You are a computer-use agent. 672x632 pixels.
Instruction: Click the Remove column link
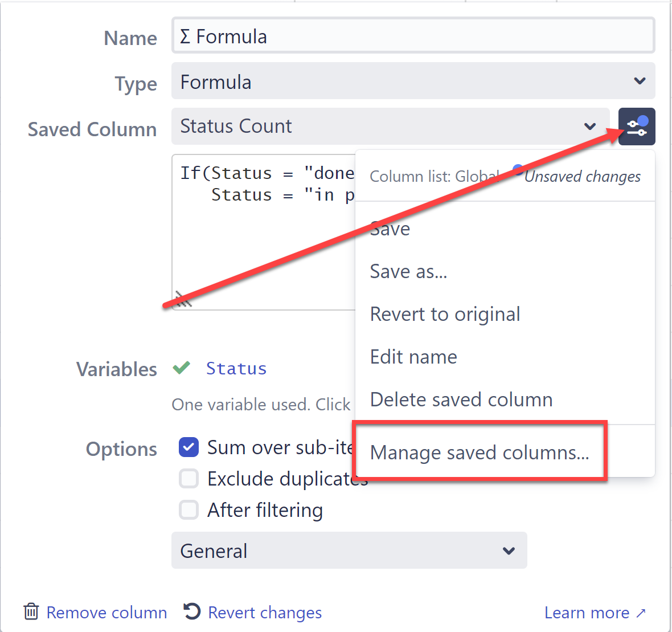coord(106,611)
